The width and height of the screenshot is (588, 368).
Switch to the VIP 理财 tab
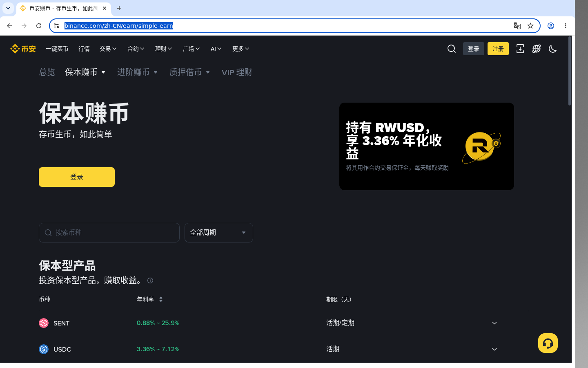tap(237, 72)
